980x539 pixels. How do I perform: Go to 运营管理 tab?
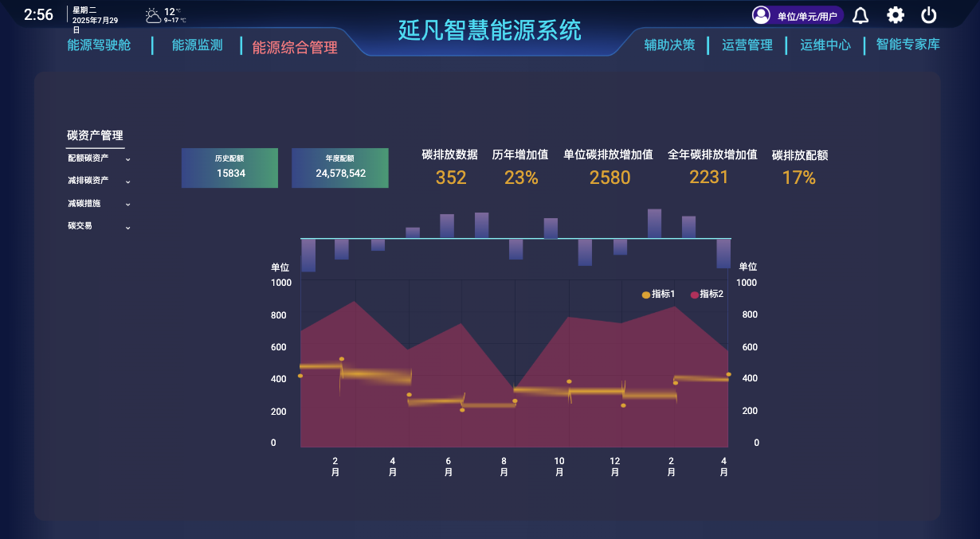click(747, 45)
